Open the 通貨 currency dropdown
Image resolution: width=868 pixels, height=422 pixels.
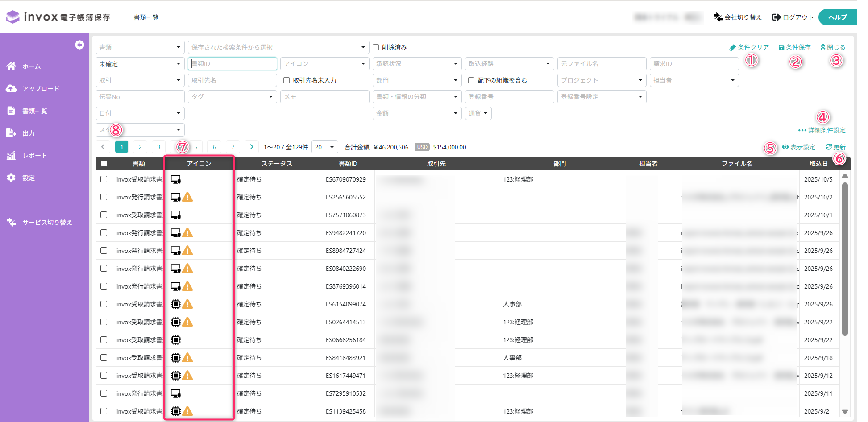pyautogui.click(x=478, y=113)
